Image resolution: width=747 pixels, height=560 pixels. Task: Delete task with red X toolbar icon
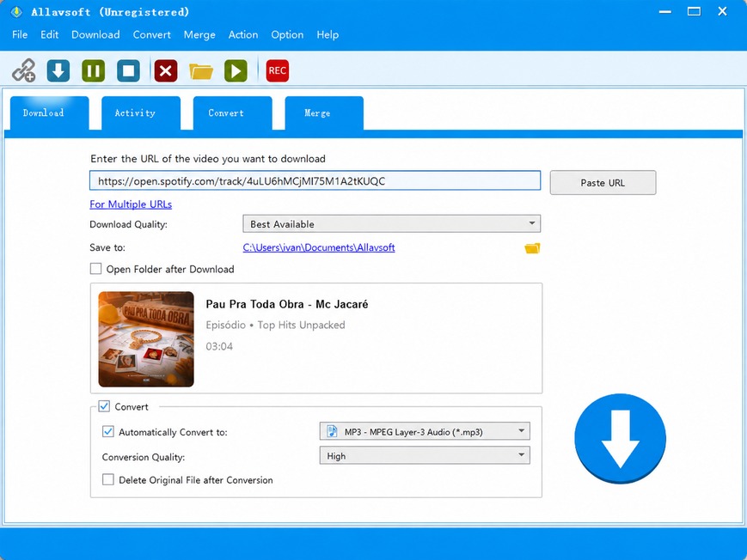click(x=166, y=70)
